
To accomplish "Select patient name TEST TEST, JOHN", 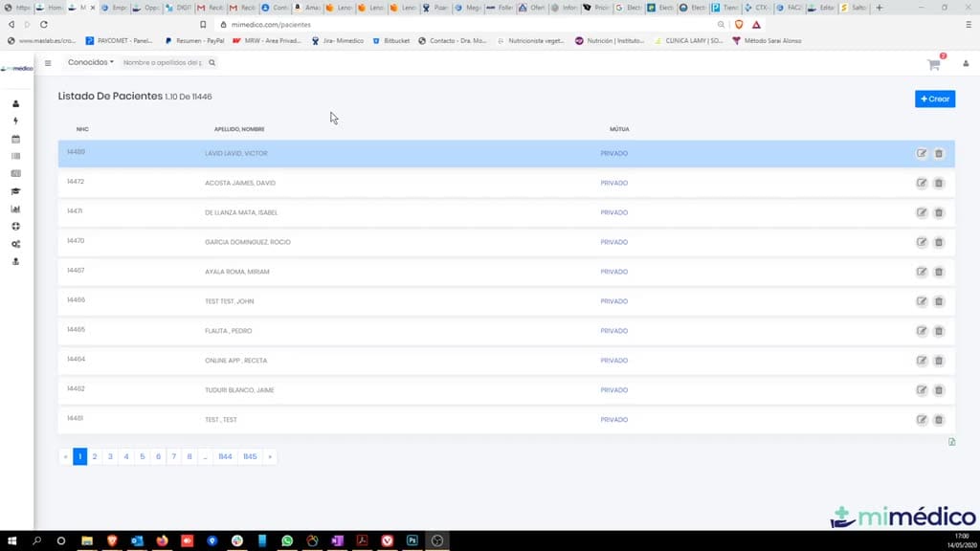I will 230,301.
